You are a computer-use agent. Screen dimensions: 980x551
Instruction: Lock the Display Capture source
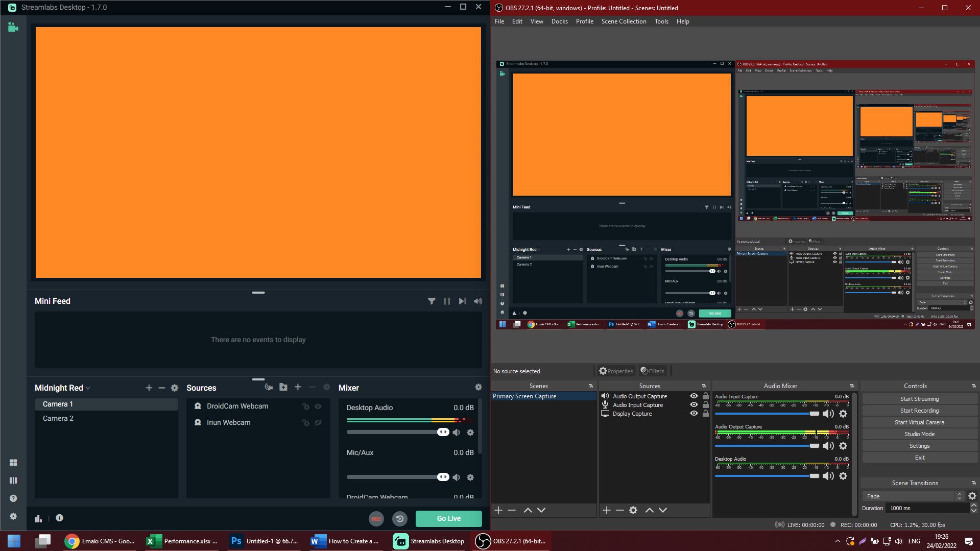coord(706,413)
